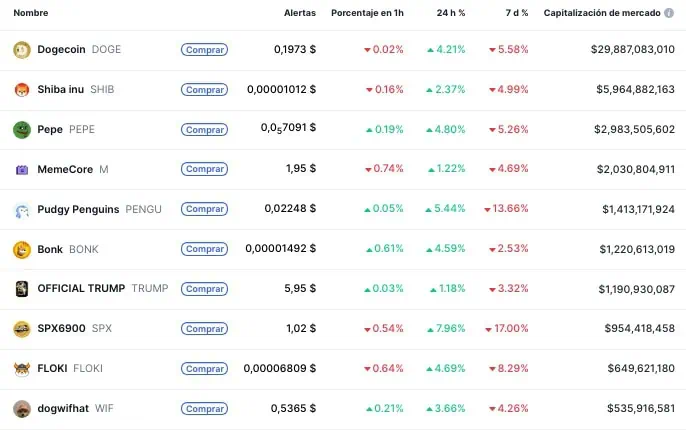This screenshot has height=430, width=686.
Task: Open the Pudgy Penguins name link
Action: [92, 209]
